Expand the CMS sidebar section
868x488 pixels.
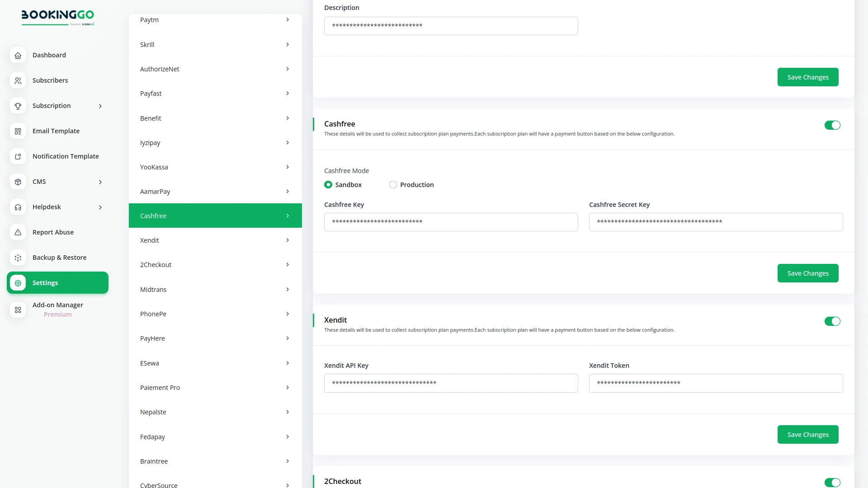(100, 182)
